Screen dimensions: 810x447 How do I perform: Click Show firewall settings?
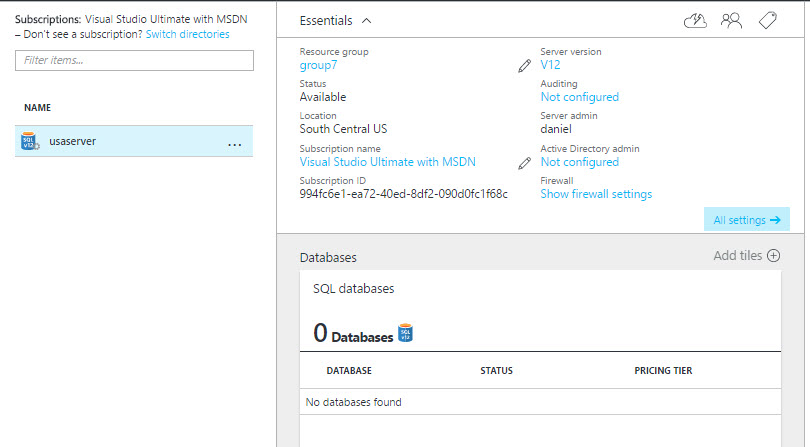596,194
